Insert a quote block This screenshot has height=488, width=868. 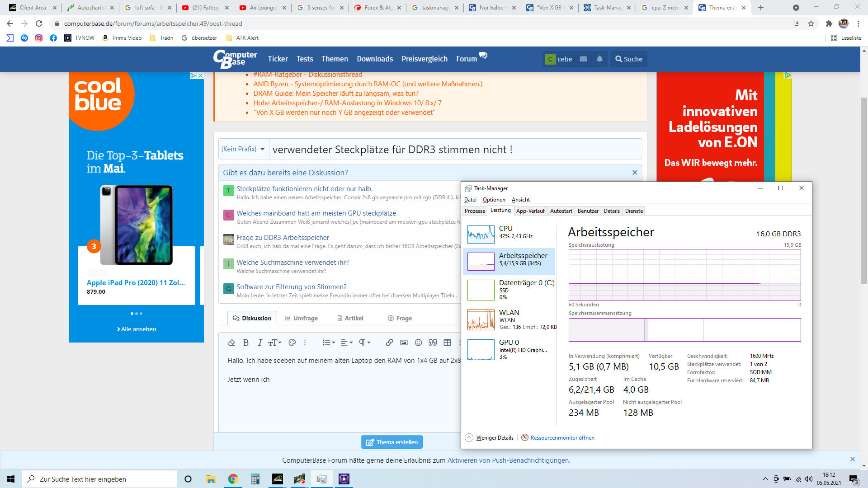coord(433,343)
